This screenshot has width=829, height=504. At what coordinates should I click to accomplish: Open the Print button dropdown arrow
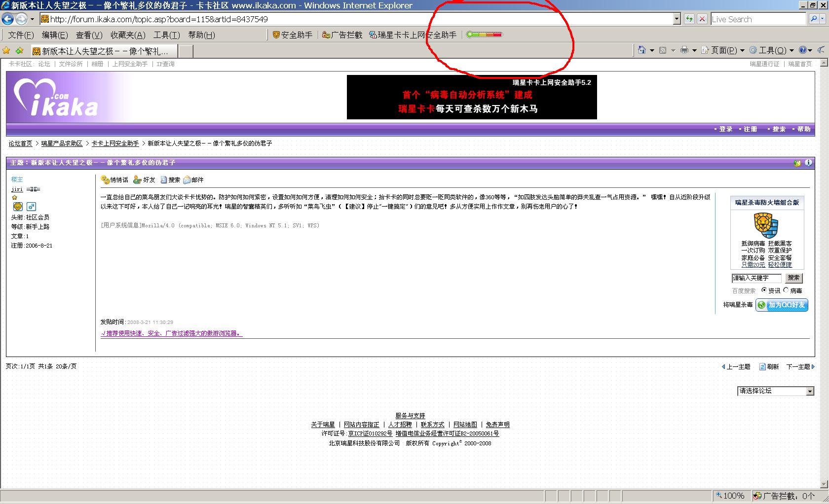click(694, 50)
